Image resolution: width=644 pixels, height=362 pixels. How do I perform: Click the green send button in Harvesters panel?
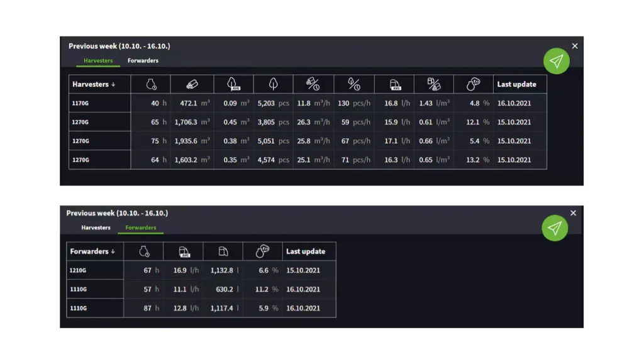(x=557, y=61)
